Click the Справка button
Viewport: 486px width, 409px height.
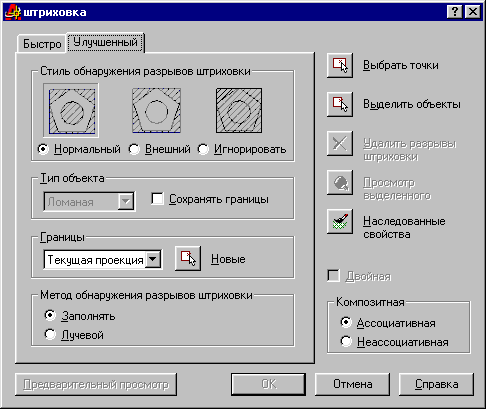pyautogui.click(x=436, y=384)
